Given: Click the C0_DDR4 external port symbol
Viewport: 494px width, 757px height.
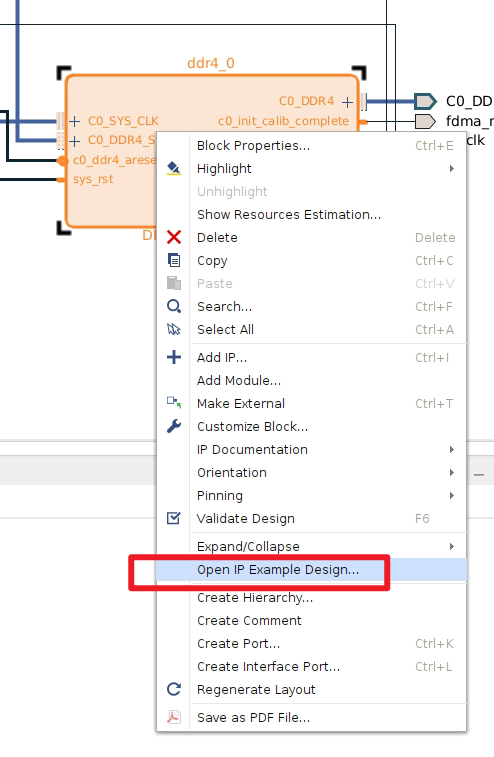Looking at the screenshot, I should coord(425,101).
